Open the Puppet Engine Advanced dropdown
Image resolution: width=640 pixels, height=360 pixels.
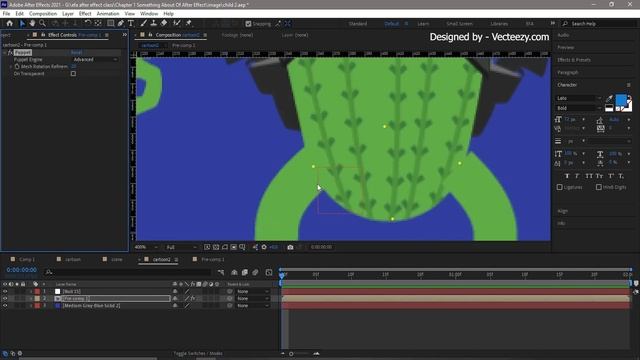point(95,60)
